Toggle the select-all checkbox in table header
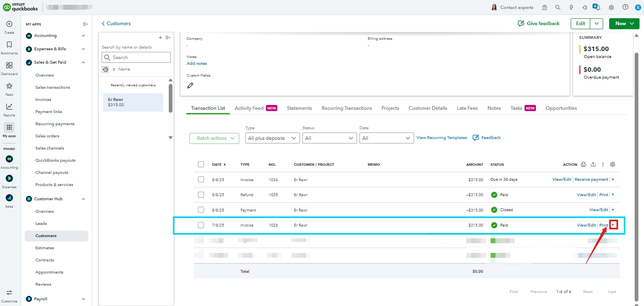The height and width of the screenshot is (306, 644). (201, 165)
